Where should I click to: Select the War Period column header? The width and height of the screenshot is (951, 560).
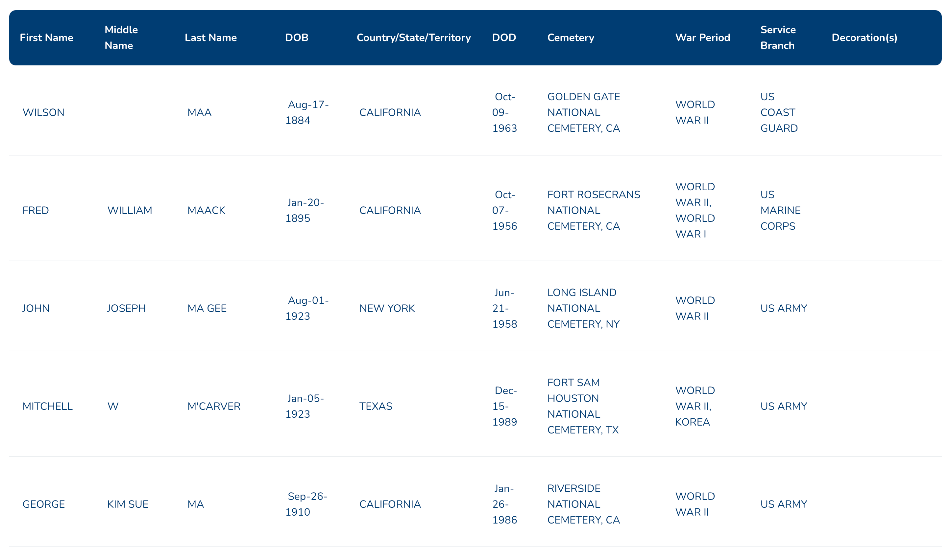tap(703, 38)
